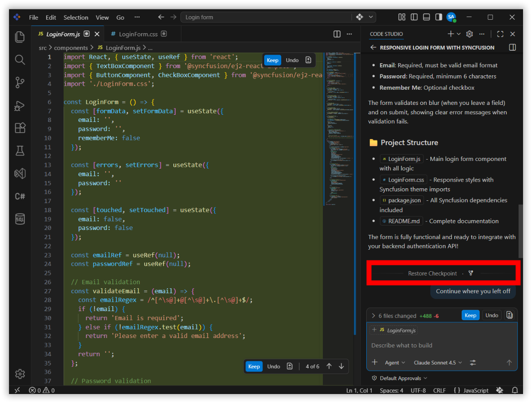Click Undo in the 6 files changed bar

(492, 316)
